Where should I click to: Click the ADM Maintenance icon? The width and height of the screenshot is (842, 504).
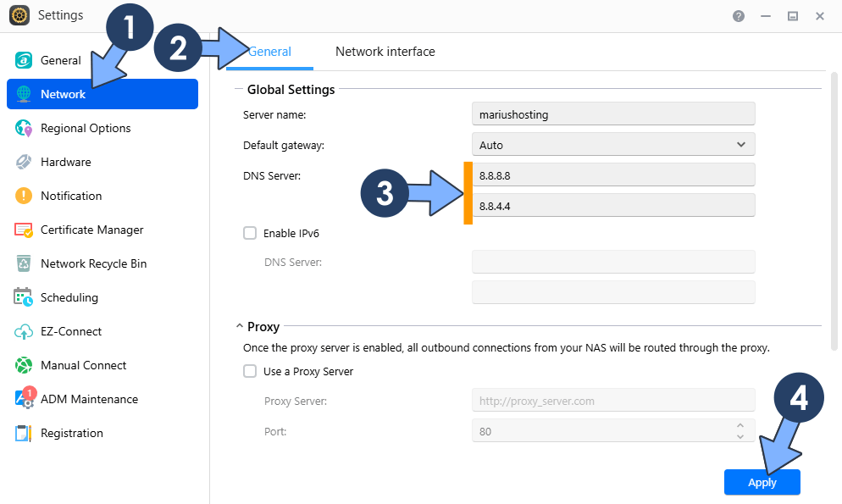25,398
